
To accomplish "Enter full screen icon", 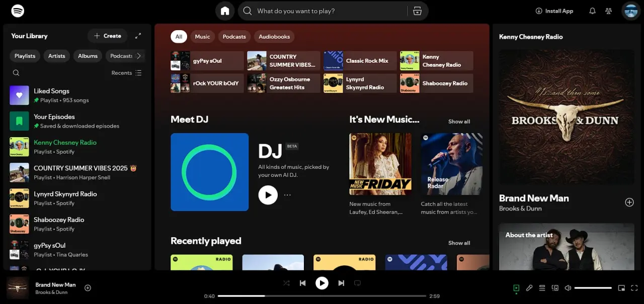I will pyautogui.click(x=634, y=288).
